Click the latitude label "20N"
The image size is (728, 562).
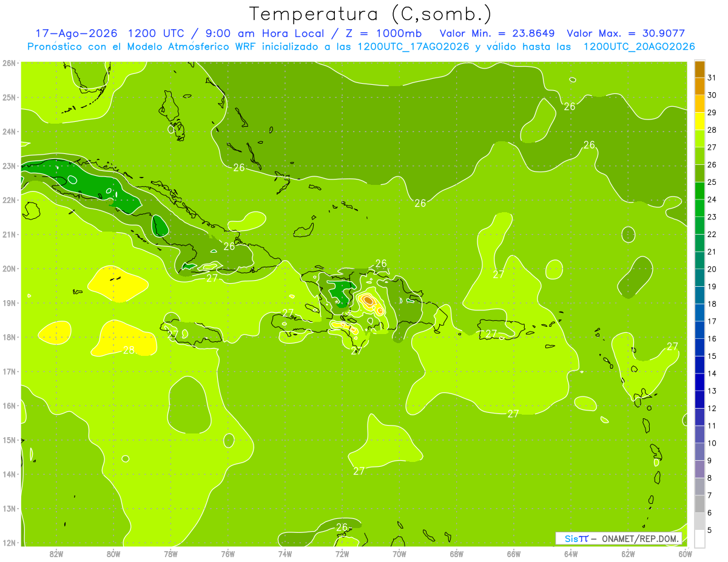(x=9, y=269)
